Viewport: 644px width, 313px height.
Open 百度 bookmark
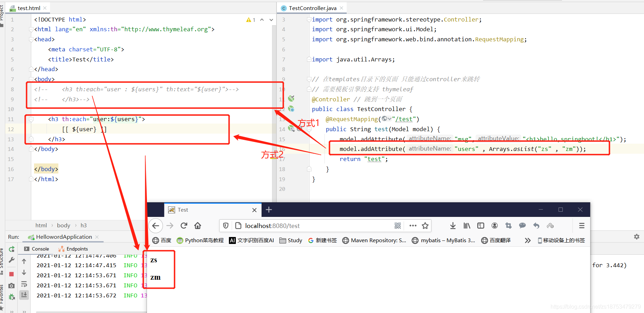pyautogui.click(x=162, y=240)
